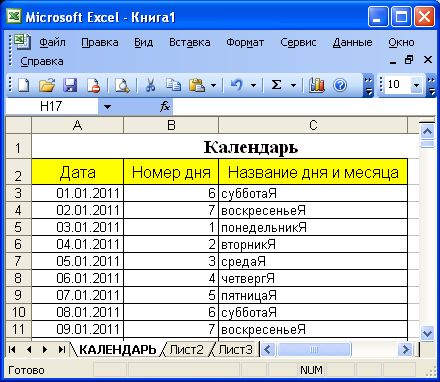Launch the Chart Wizard icon
Image resolution: width=440 pixels, height=382 pixels.
coord(316,85)
